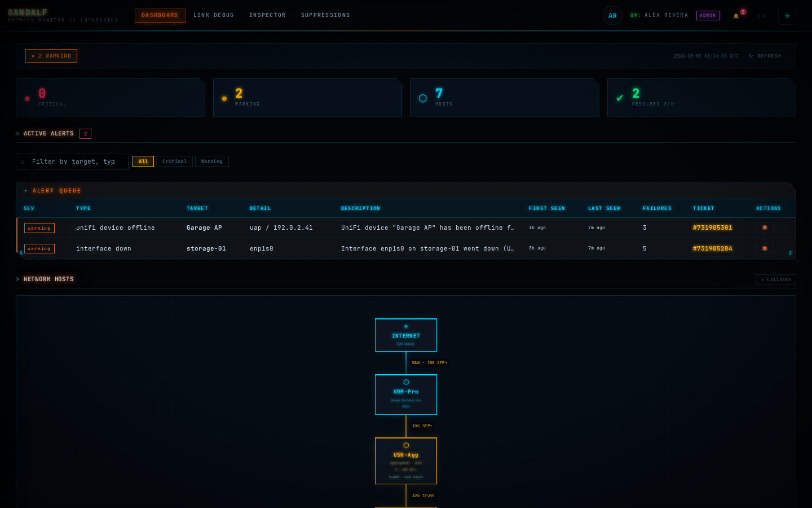Focus the alert filter search field
Screen dimensions: 812x508
(72, 161)
